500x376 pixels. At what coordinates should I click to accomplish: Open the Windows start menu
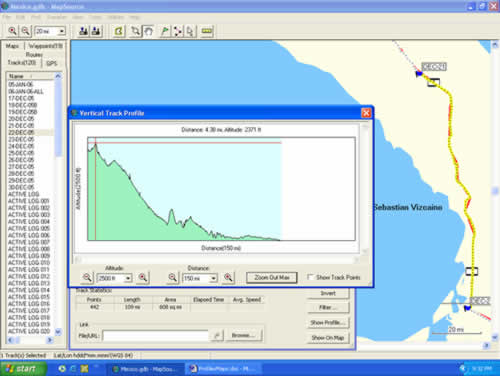click(x=23, y=369)
